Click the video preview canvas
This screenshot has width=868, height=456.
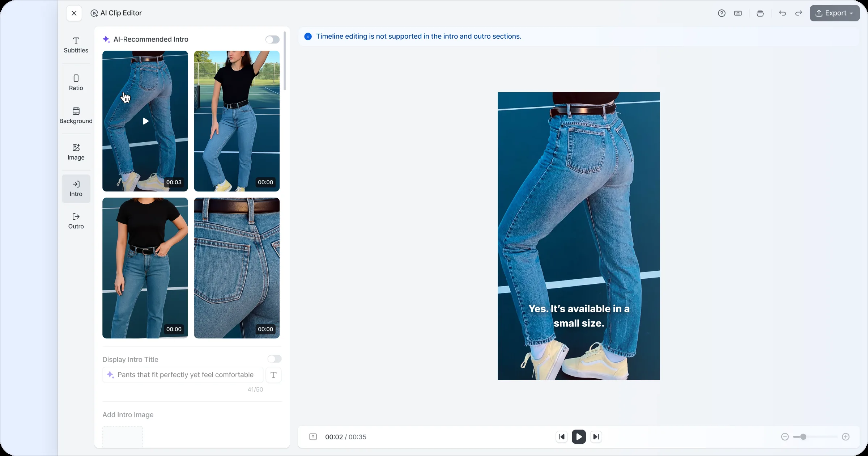[x=579, y=236]
